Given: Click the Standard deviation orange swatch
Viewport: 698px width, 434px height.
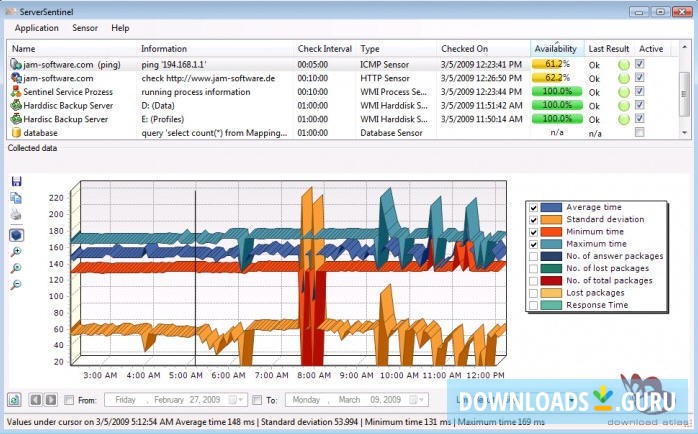Looking at the screenshot, I should pyautogui.click(x=551, y=220).
